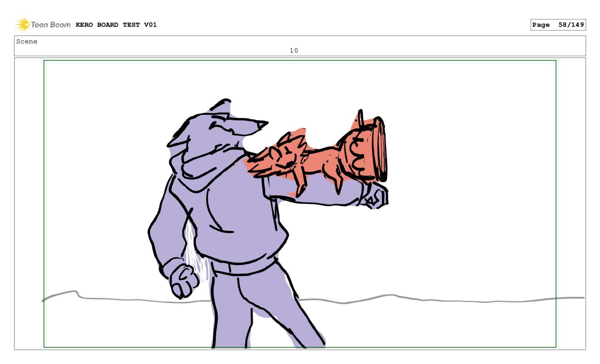Select the scene number 10

click(x=293, y=51)
